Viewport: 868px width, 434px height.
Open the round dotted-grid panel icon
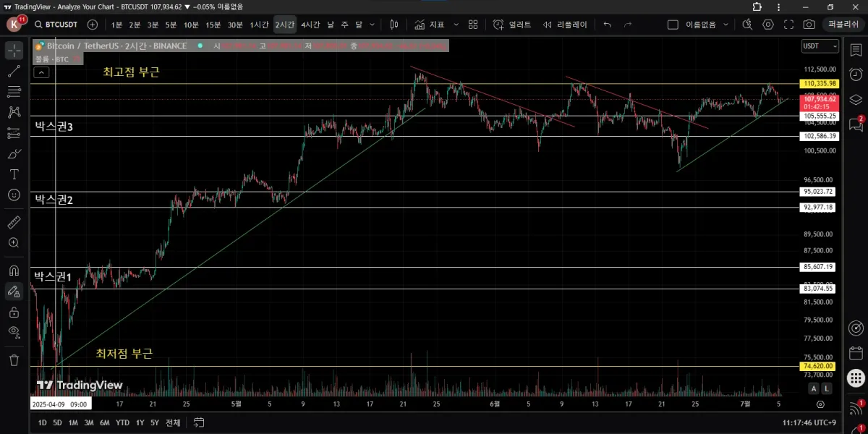click(x=856, y=378)
